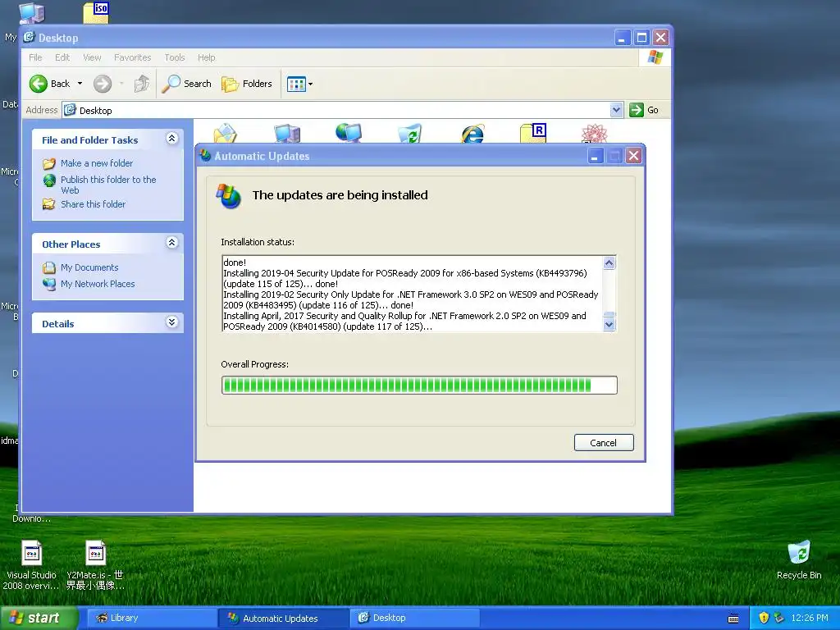Open the Help menu
840x630 pixels.
206,57
